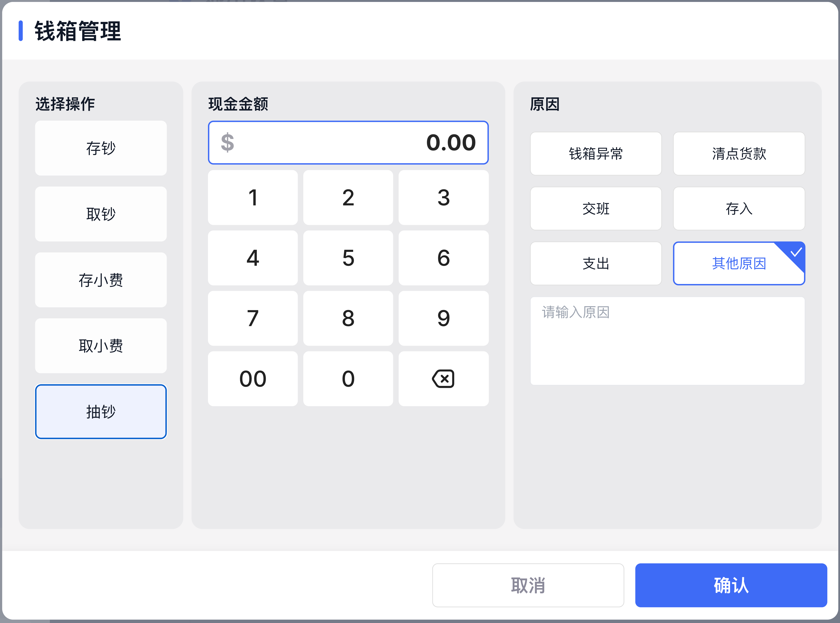
Task: Choose 交班 shift handover reason
Action: 595,209
